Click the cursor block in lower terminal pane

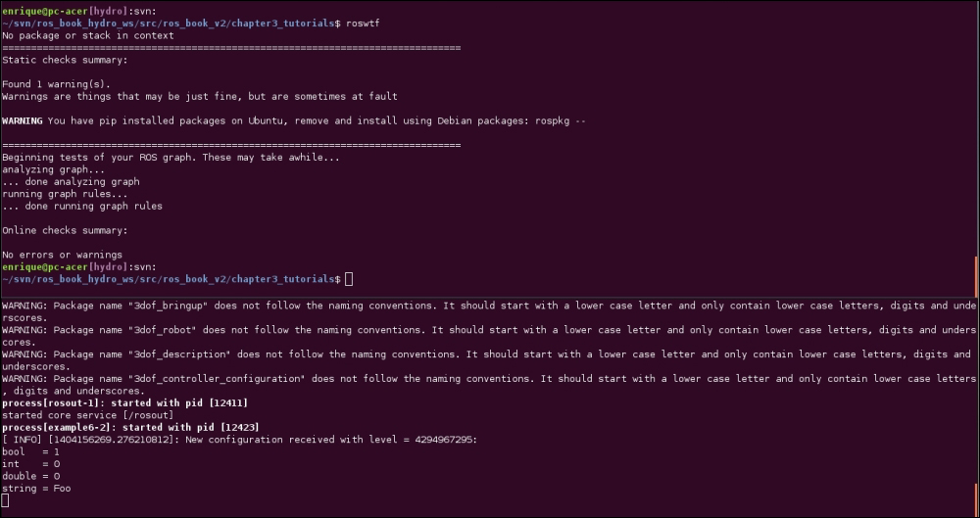[x=5, y=499]
